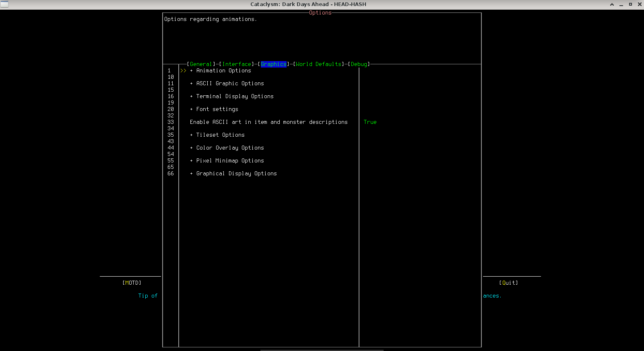
Task: Expand Terminal Display Options section
Action: click(x=235, y=96)
